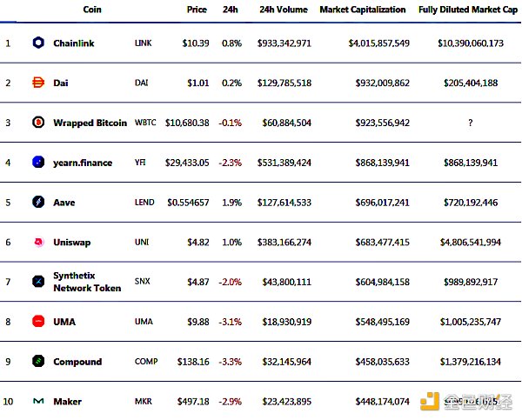Click Wrapped Bitcoin's question mark market cap
The image size is (522, 420).
pos(470,123)
